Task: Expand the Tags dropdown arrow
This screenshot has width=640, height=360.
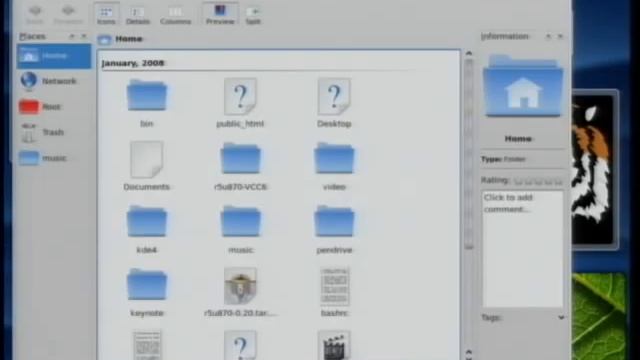Action: click(x=561, y=317)
